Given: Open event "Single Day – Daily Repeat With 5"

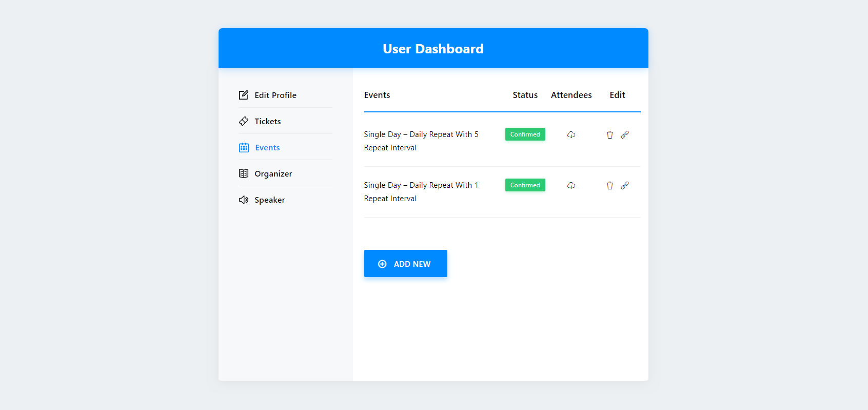Looking at the screenshot, I should [x=421, y=141].
